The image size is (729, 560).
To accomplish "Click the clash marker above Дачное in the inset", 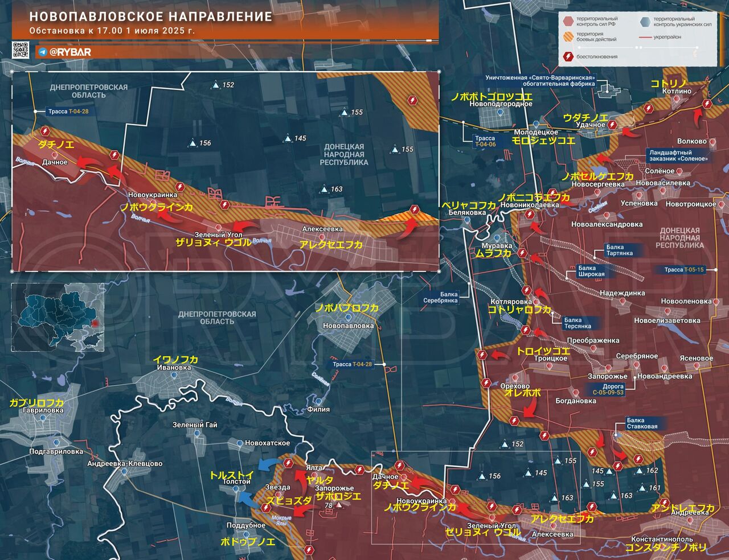I will (x=46, y=131).
